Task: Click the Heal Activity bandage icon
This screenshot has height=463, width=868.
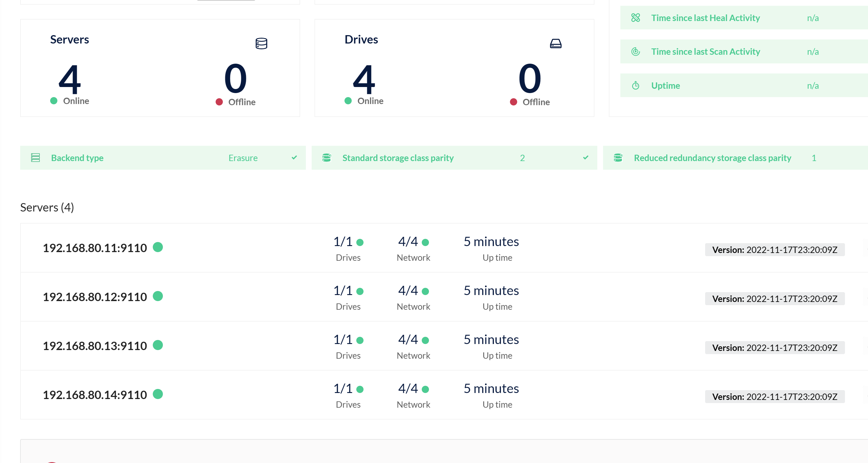Action: pos(635,18)
